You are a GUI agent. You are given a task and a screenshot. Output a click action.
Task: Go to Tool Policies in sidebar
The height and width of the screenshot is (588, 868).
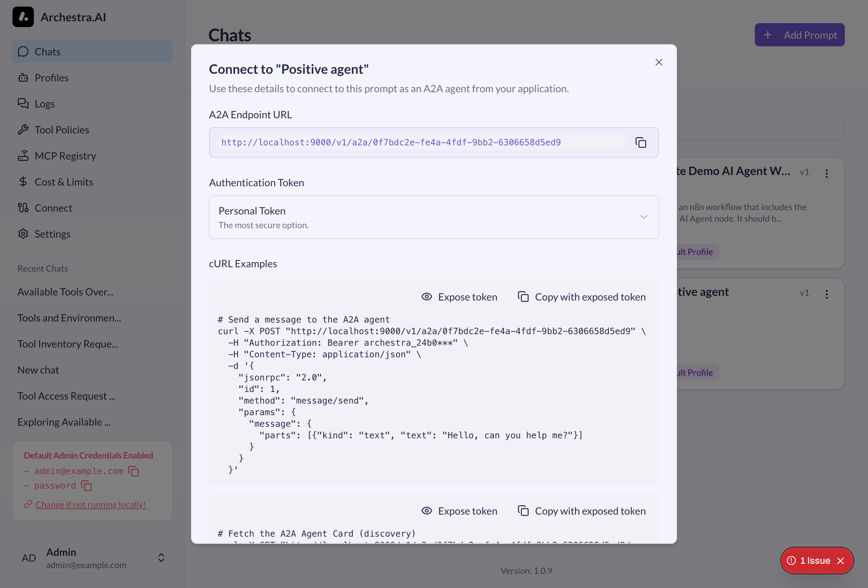(61, 129)
